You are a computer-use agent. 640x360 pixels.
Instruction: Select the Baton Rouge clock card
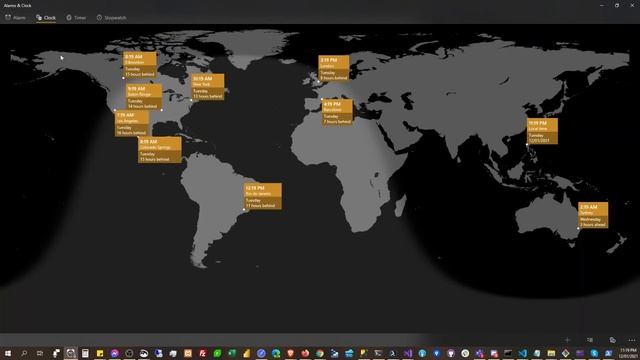144,97
